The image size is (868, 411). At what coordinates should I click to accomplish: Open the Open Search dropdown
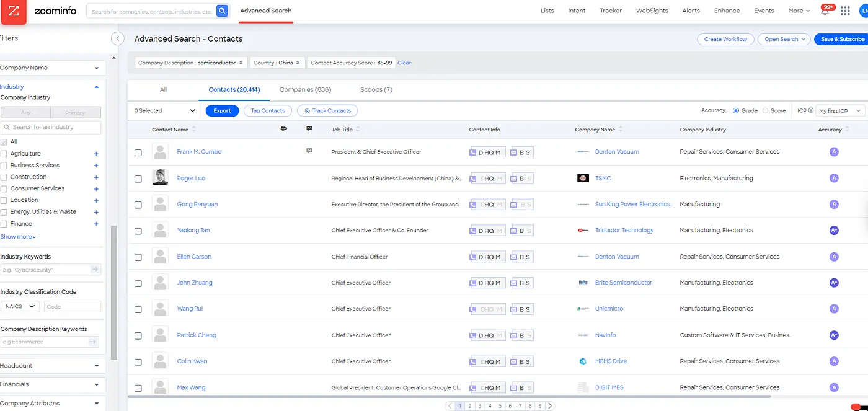tap(784, 39)
